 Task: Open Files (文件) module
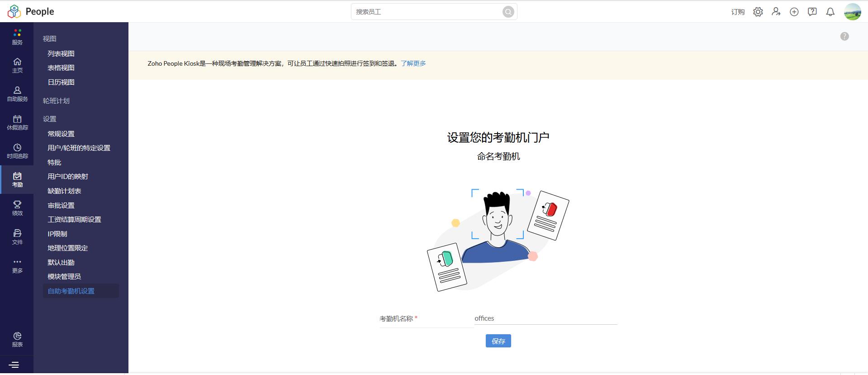point(17,236)
